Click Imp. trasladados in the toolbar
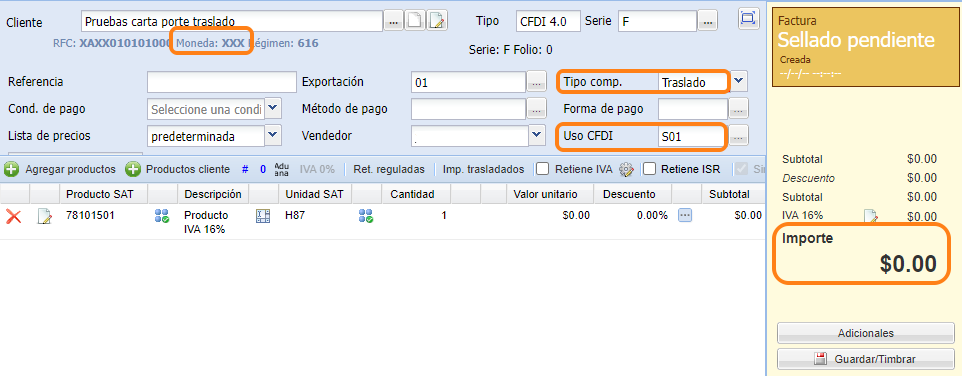Screen dimensions: 962x376 point(484,169)
